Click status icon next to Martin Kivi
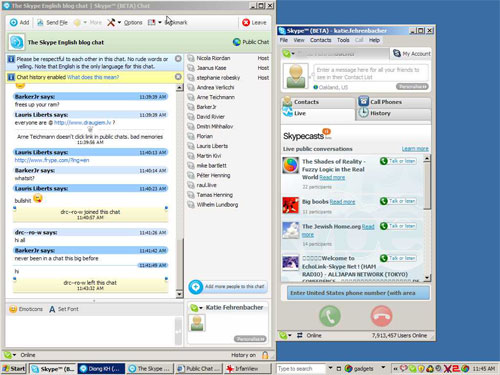Screen dimensions: 500x375 pos(191,156)
